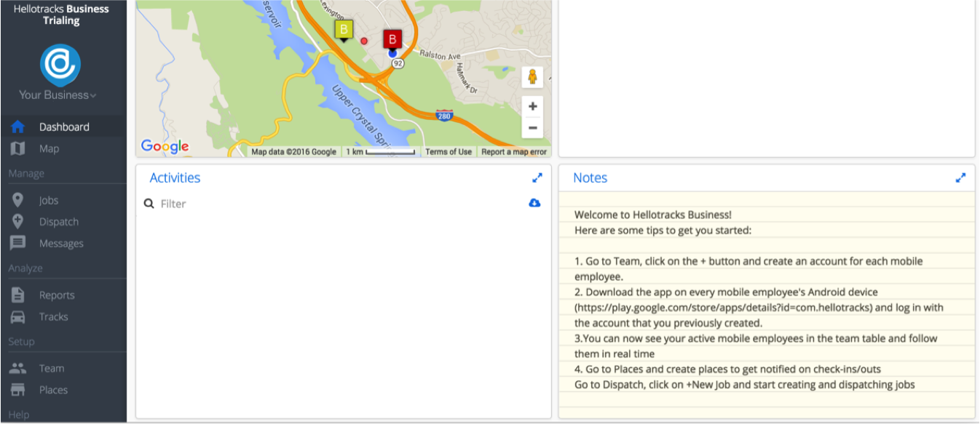The width and height of the screenshot is (980, 424).
Task: Open the map Terms of Use link
Action: 448,152
